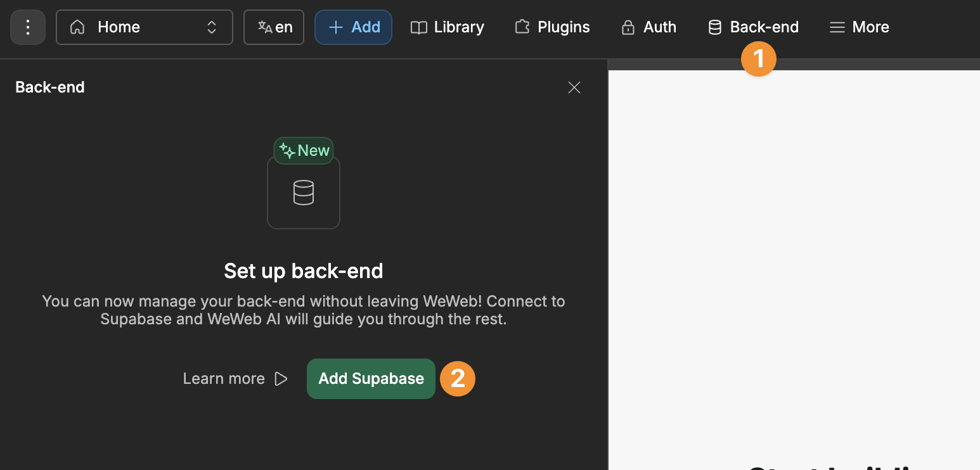
Task: Click the database icon in the Back-end panel
Action: 304,192
